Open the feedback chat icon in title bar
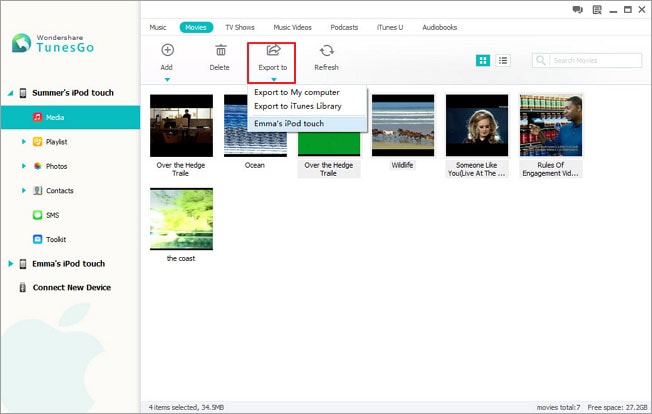The height and width of the screenshot is (414, 652). [x=577, y=10]
